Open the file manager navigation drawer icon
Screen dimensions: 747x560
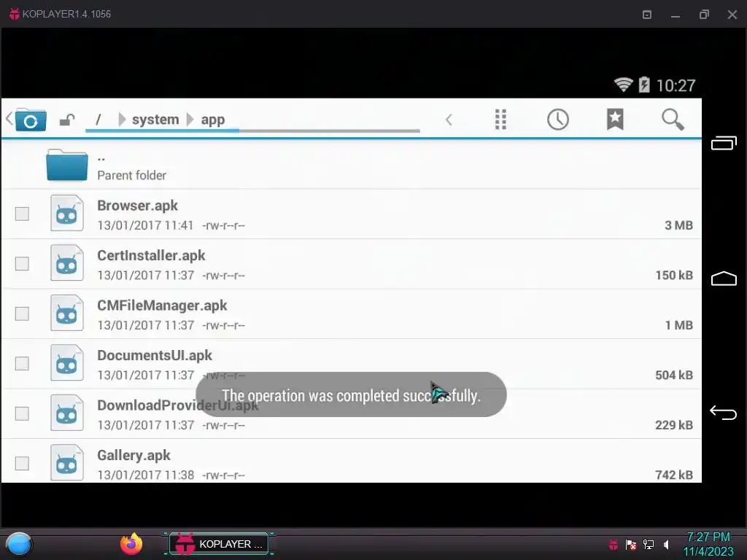point(31,120)
